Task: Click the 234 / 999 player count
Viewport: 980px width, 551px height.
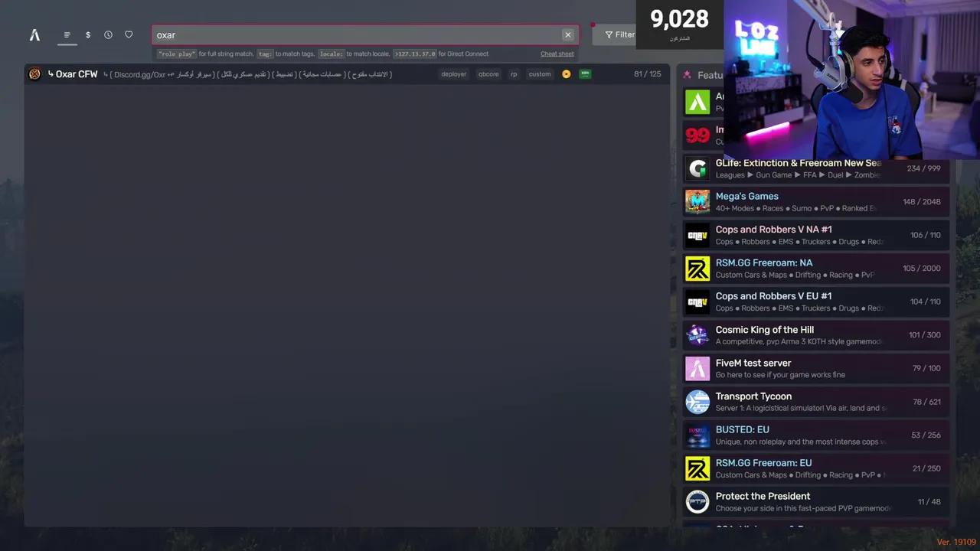Action: pyautogui.click(x=923, y=168)
